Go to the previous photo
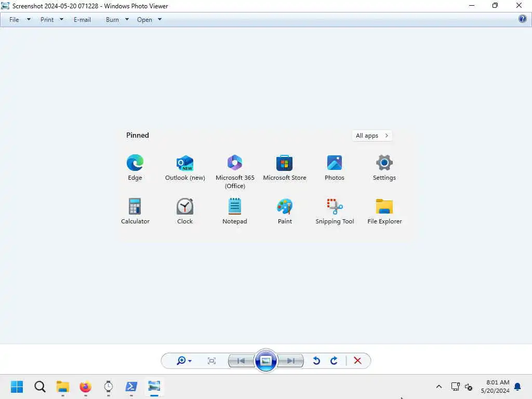Viewport: 532px width, 399px height. (x=241, y=361)
